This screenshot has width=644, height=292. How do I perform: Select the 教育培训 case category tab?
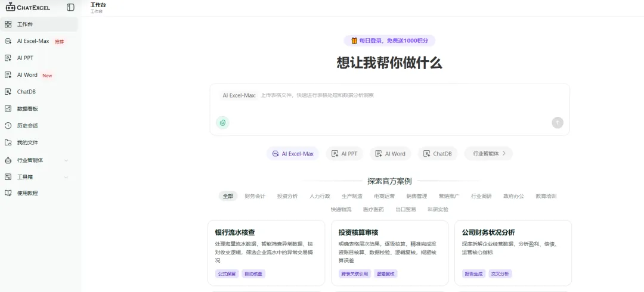(x=546, y=196)
